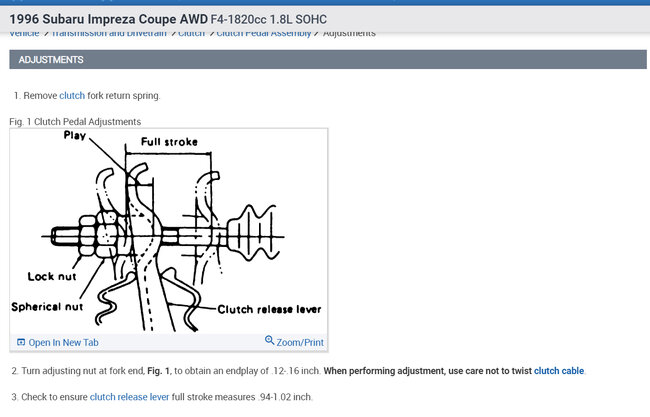Click the ADJUSTMENTS section header
Screen dimensions: 650x417
point(328,60)
